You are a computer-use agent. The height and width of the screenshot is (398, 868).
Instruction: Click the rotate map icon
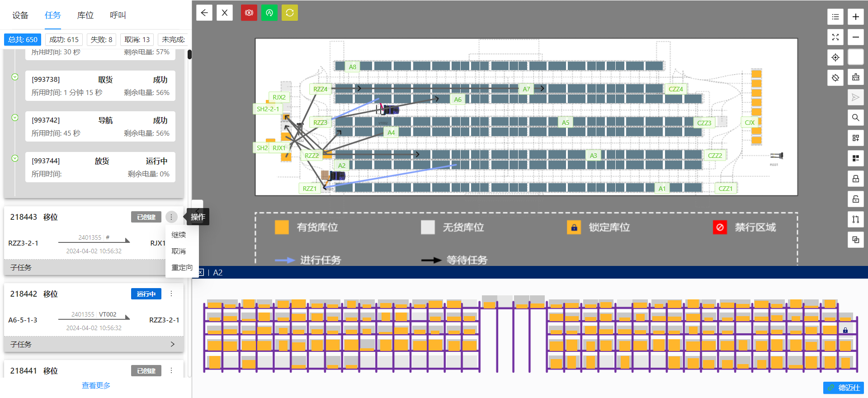click(x=835, y=78)
